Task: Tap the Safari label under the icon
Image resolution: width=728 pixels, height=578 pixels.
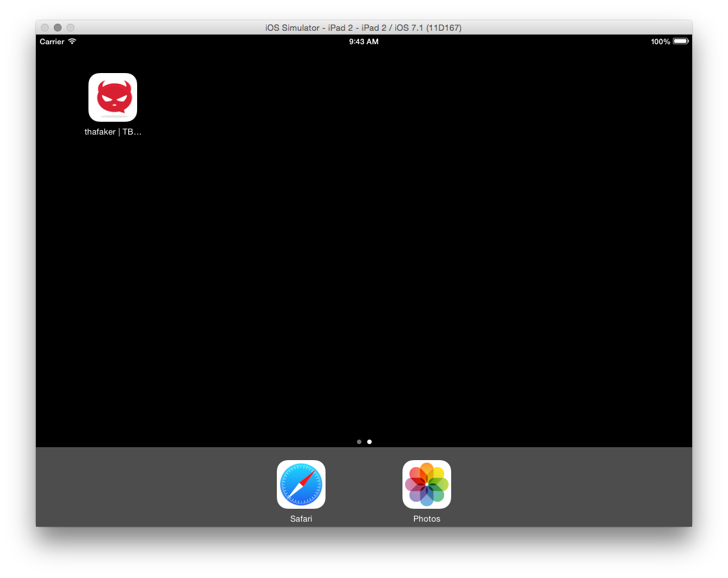Action: click(301, 519)
